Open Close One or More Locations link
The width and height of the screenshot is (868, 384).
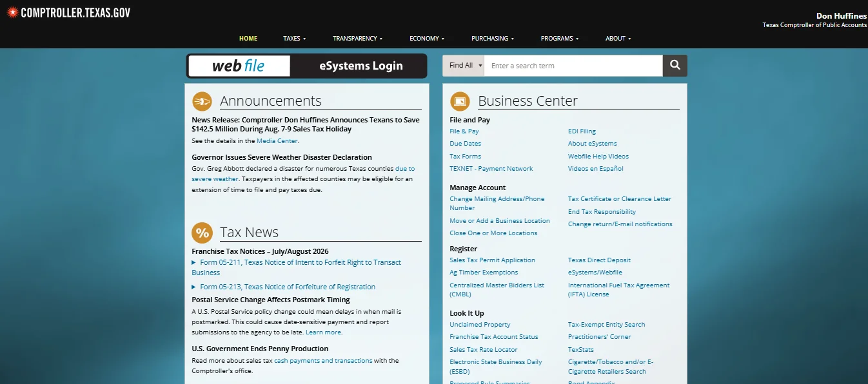pos(493,233)
